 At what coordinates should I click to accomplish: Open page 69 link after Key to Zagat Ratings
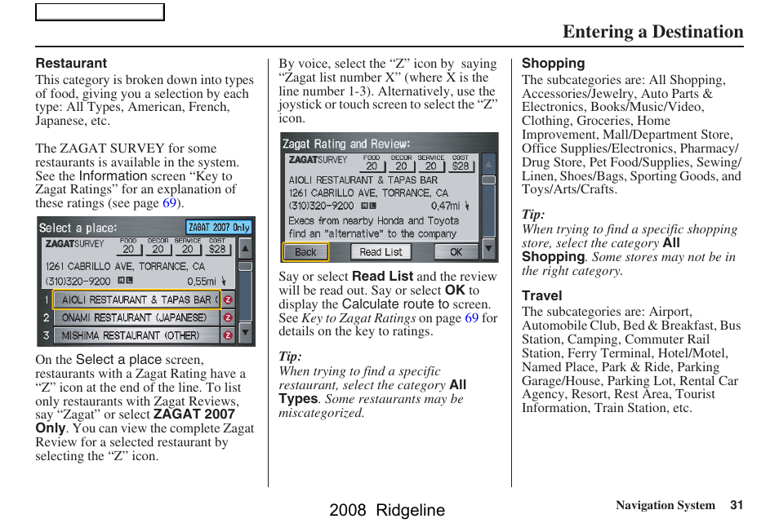point(471,318)
